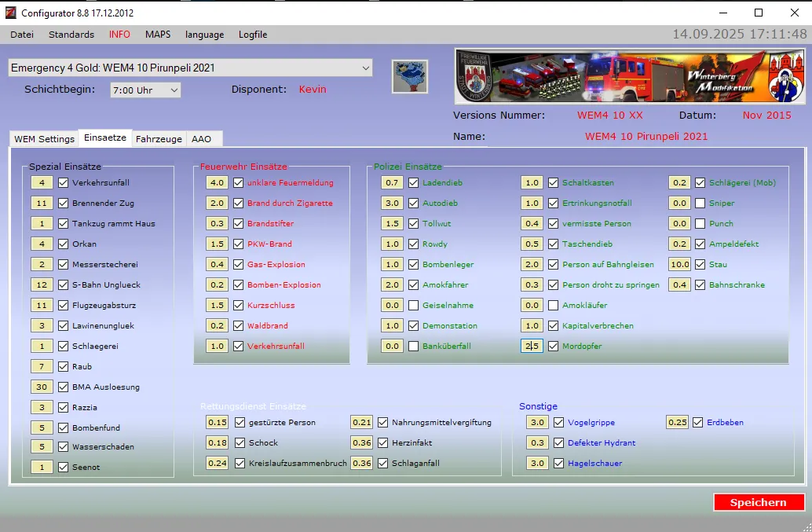
Task: Click the BMA Ausloesung value field
Action: pyautogui.click(x=42, y=387)
